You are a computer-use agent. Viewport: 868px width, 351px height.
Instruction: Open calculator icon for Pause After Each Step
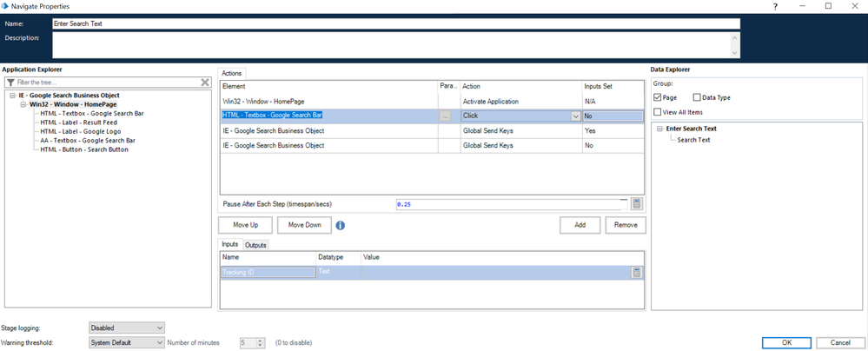click(637, 203)
